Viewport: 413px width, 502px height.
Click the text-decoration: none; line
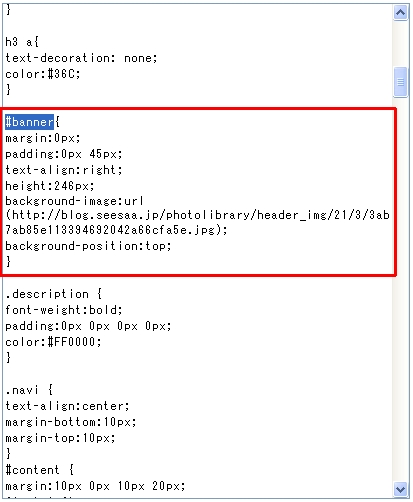(x=81, y=58)
